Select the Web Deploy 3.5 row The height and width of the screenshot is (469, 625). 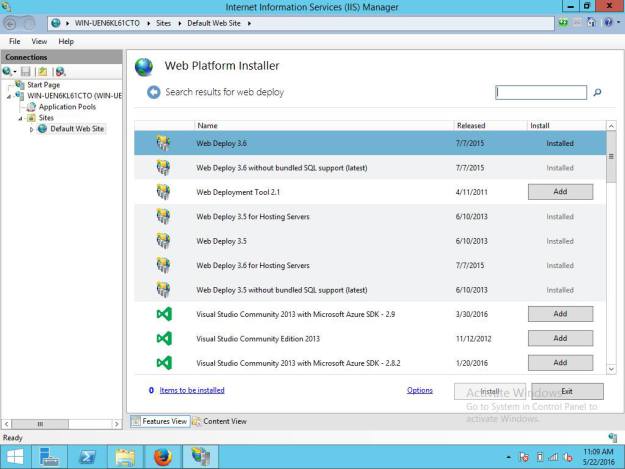click(x=370, y=241)
